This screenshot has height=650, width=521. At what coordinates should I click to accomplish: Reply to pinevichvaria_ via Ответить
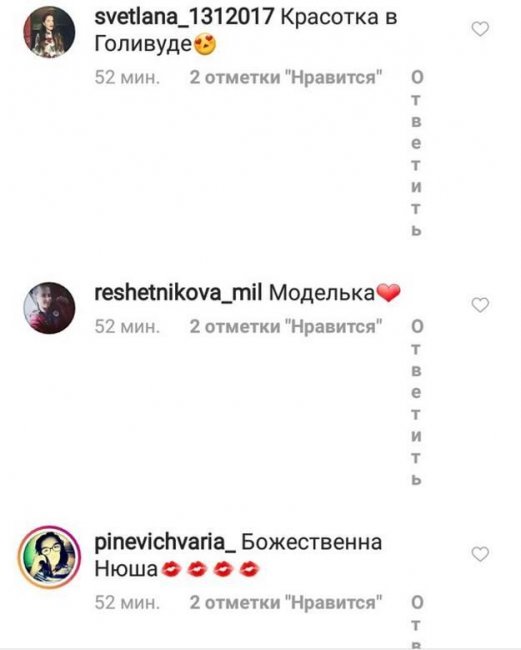(417, 622)
